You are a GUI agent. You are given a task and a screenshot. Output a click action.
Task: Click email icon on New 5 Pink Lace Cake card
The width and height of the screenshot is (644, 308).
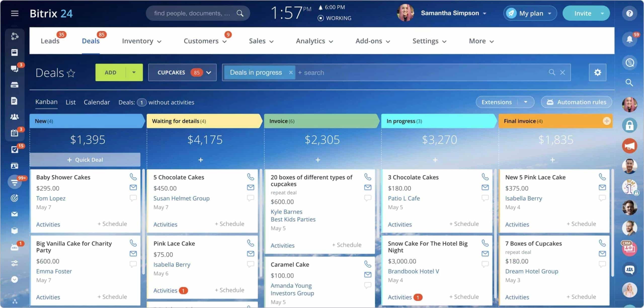pyautogui.click(x=602, y=187)
